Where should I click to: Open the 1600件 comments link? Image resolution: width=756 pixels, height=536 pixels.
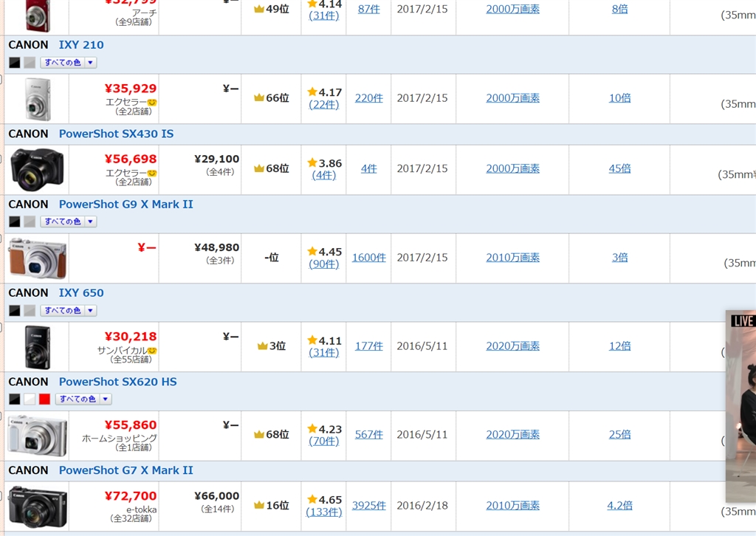click(x=369, y=258)
